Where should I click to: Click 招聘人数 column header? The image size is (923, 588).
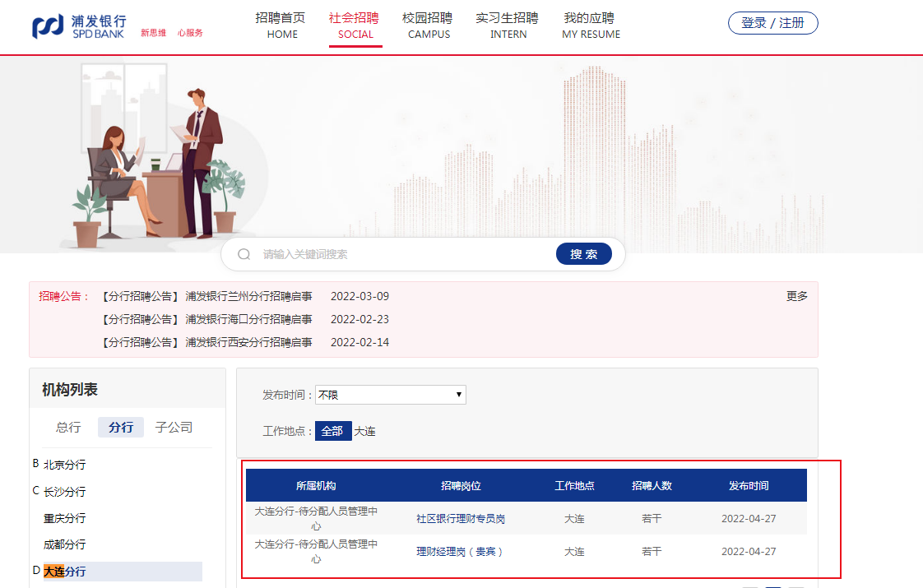click(x=652, y=485)
